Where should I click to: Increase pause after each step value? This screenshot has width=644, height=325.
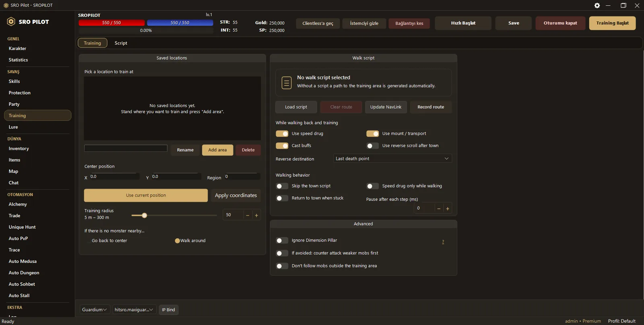coord(448,208)
